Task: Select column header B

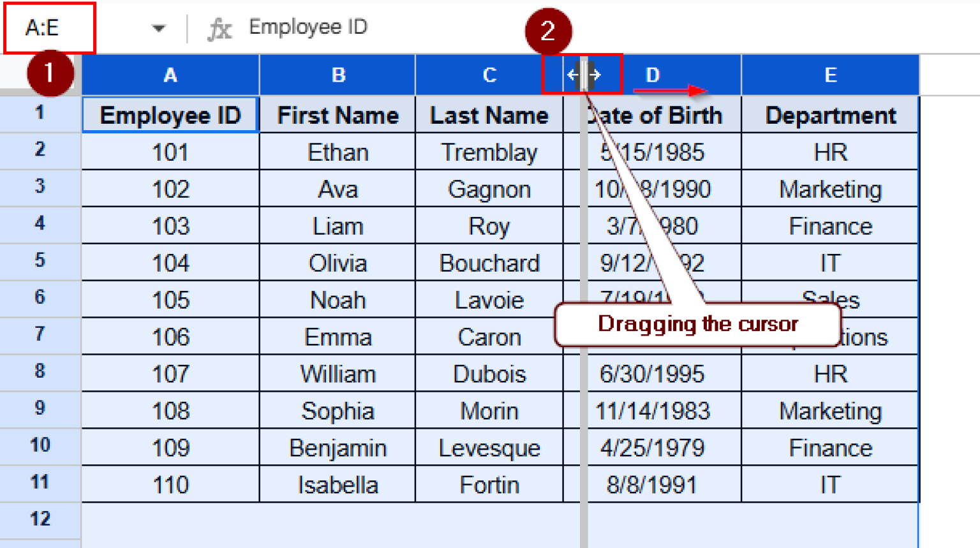Action: click(x=338, y=75)
